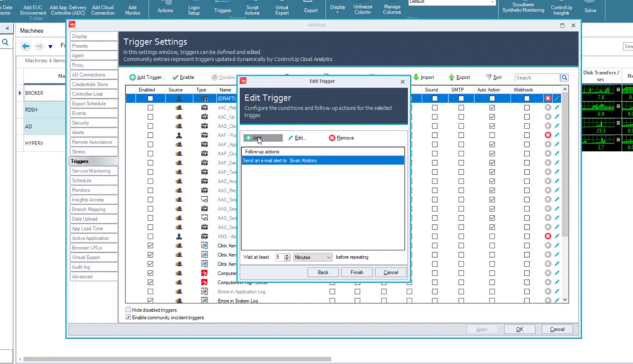Check Enabled box for the (DRAFT) trigger
633x364 pixels.
150,98
